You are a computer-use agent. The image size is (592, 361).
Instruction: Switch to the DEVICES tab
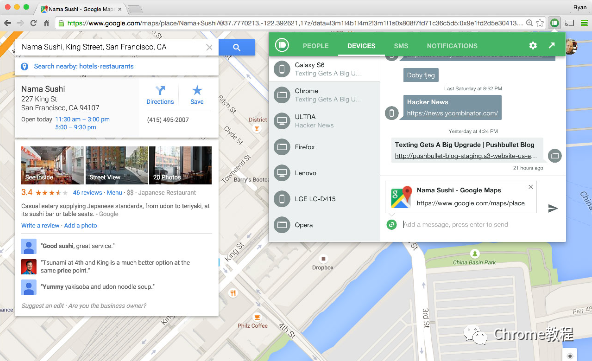point(361,46)
